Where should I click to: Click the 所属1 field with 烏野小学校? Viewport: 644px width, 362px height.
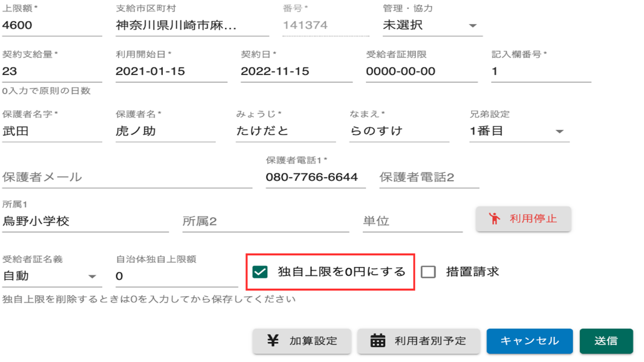click(x=85, y=221)
